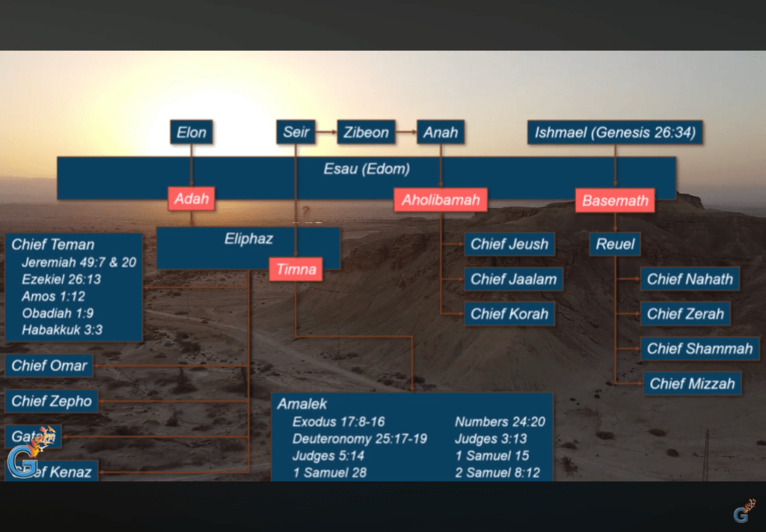Click the Ishmael (Genesis 26:34) box
Image resolution: width=766 pixels, height=532 pixels.
pyautogui.click(x=615, y=132)
